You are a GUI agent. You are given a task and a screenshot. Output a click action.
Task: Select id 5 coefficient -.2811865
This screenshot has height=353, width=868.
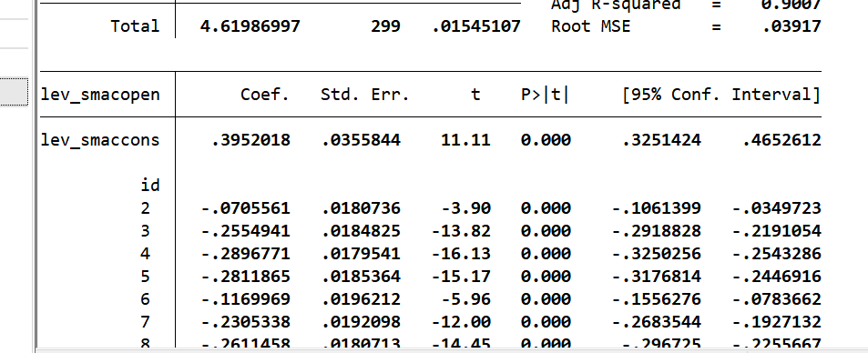click(246, 276)
